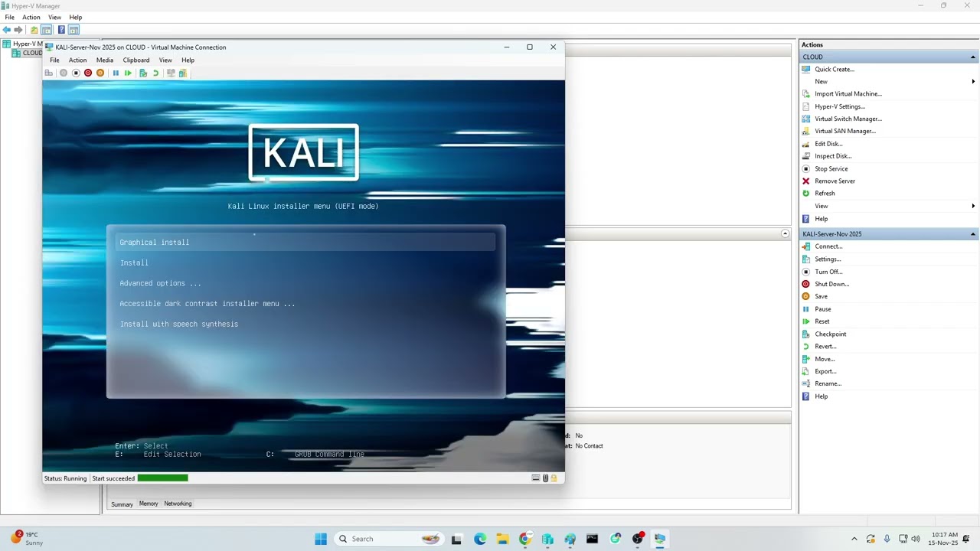The image size is (980, 551).
Task: Switch to the Summary tab
Action: coord(122,504)
